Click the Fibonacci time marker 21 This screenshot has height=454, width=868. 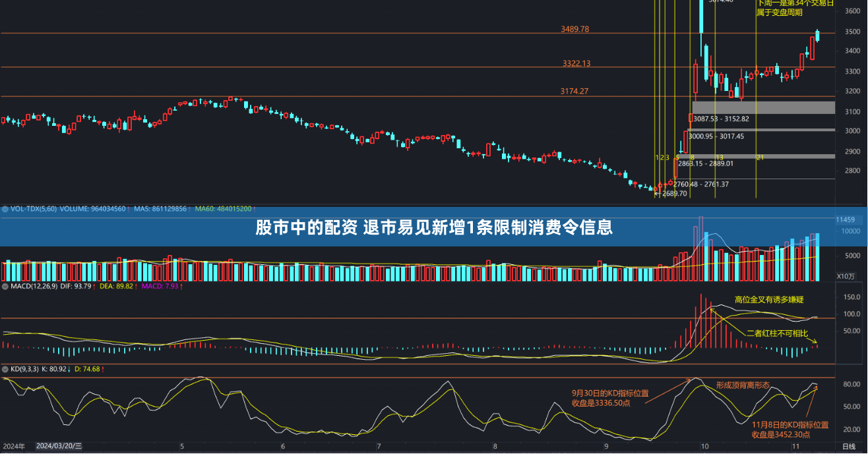(x=760, y=157)
